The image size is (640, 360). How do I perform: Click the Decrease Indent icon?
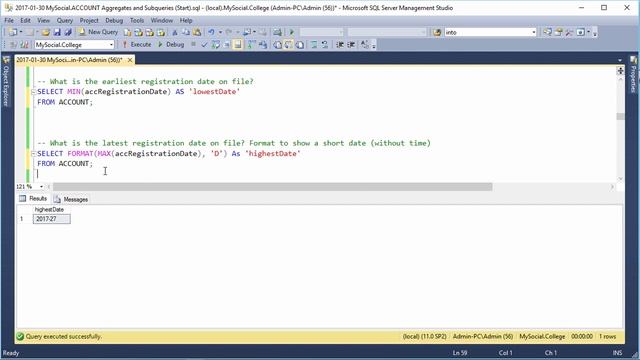coord(340,44)
